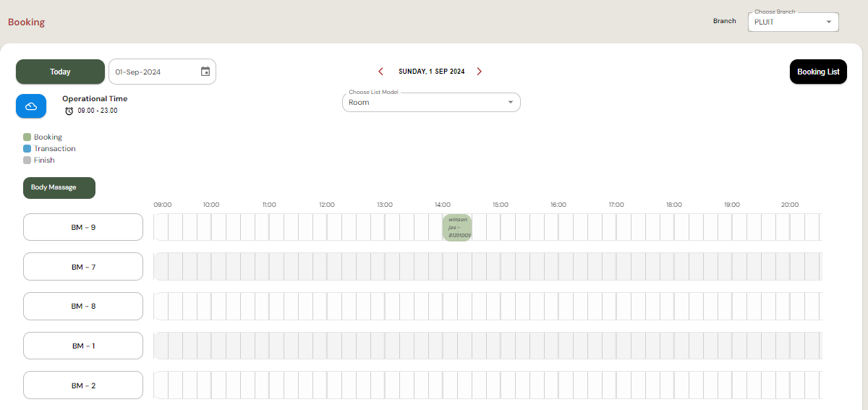The image size is (868, 410).
Task: Select room BM - 7
Action: tap(83, 267)
